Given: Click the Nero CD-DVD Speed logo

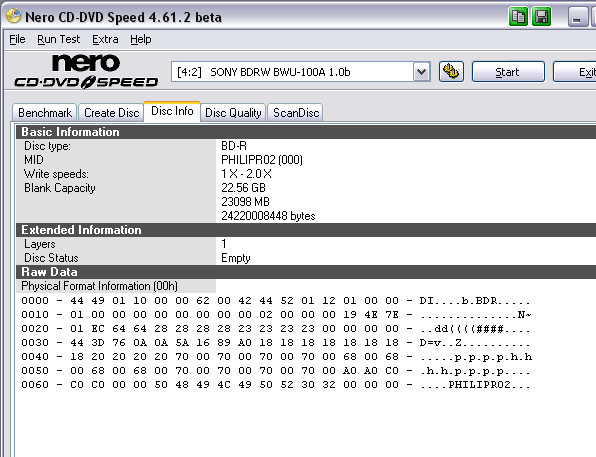Looking at the screenshot, I should pyautogui.click(x=86, y=71).
